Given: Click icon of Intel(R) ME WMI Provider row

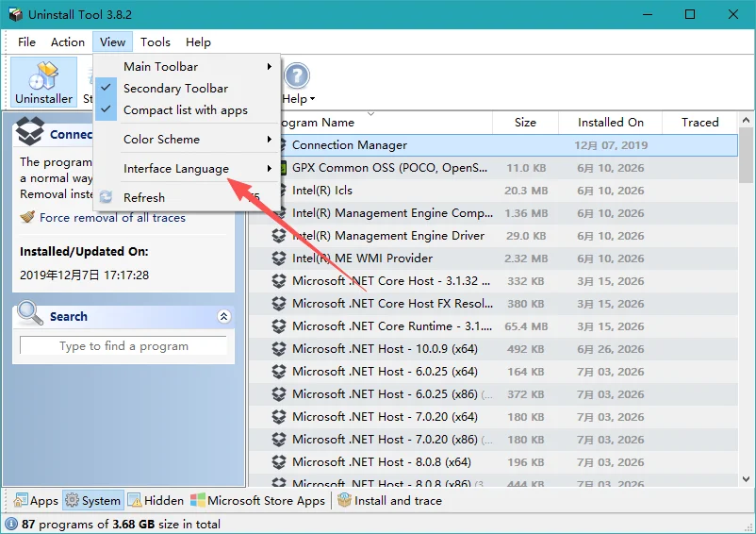Looking at the screenshot, I should click(x=279, y=259).
